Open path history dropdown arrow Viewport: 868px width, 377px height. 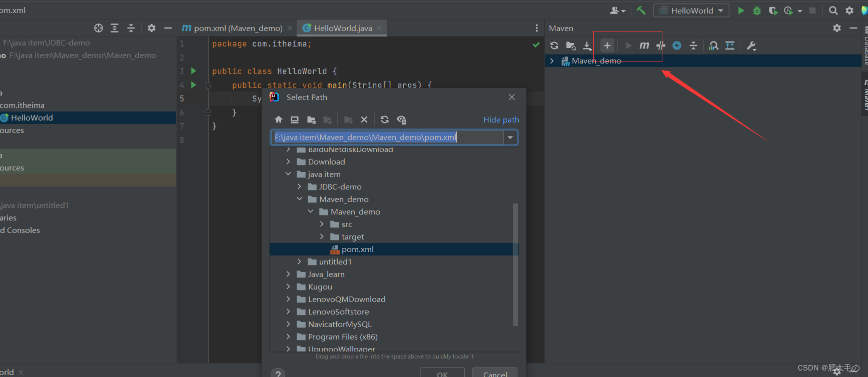[510, 137]
